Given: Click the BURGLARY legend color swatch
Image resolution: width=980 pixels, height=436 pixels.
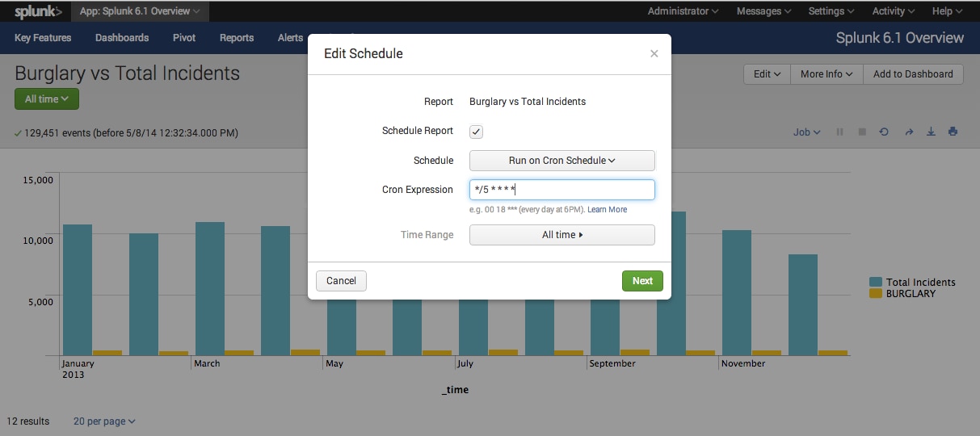Looking at the screenshot, I should click(876, 294).
